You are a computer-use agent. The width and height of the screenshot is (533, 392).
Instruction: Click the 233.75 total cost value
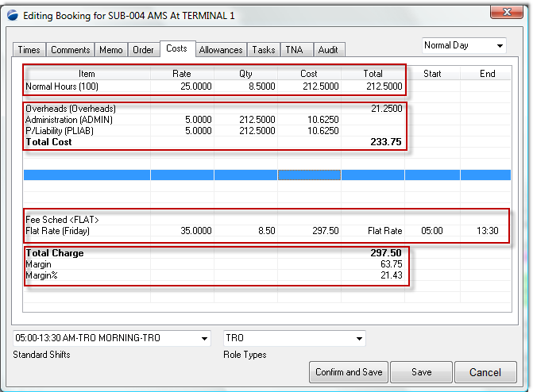tap(386, 142)
